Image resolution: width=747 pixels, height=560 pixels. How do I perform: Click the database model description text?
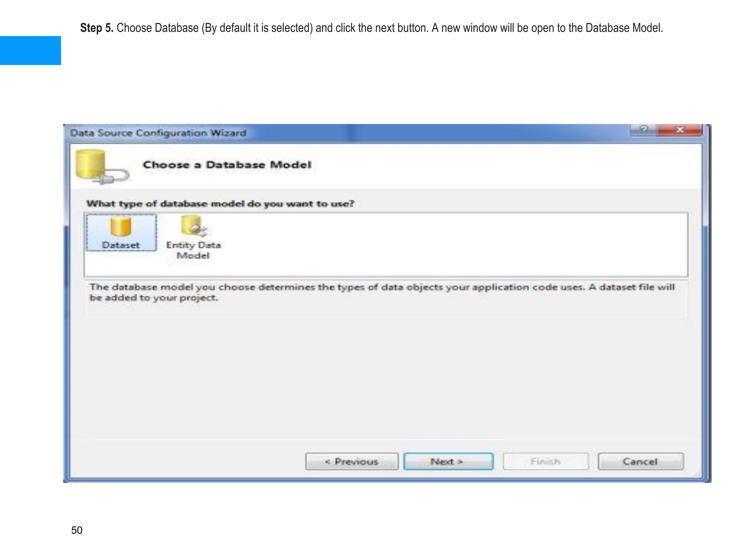coord(382,292)
